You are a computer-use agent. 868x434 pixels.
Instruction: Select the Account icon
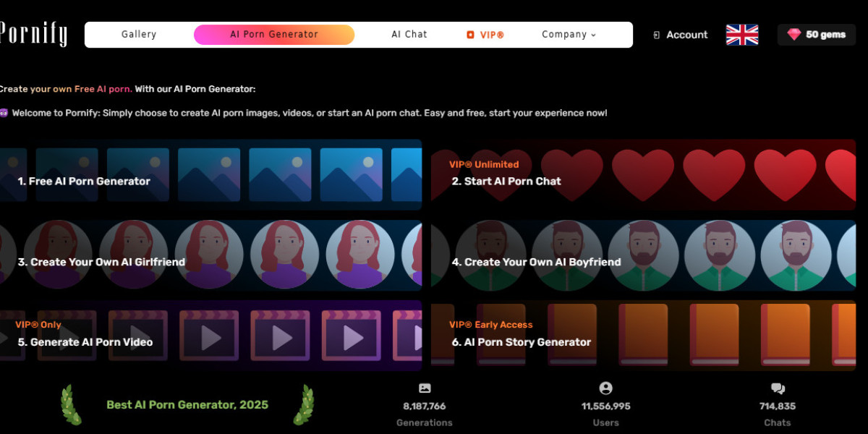(x=658, y=34)
